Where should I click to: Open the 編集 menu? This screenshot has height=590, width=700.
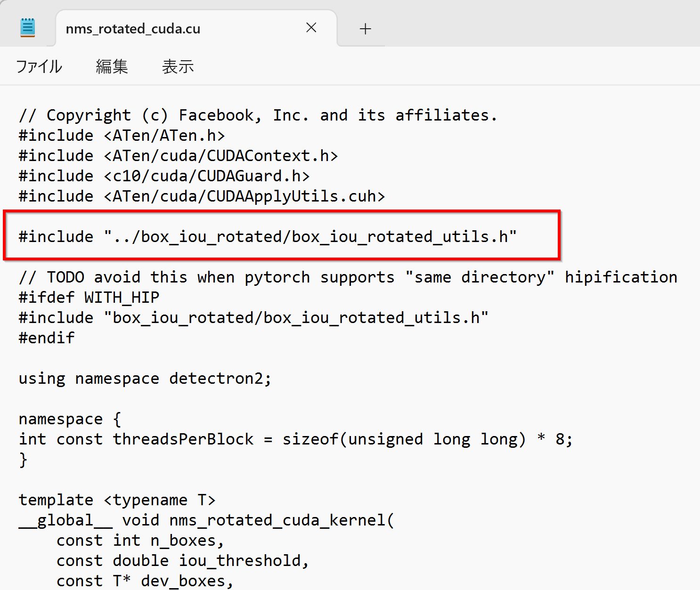(112, 66)
